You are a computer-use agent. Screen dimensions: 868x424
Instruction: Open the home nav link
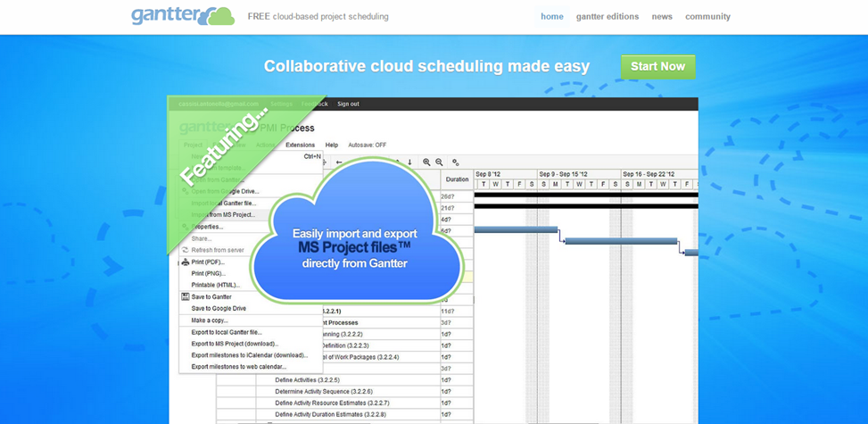pos(552,17)
